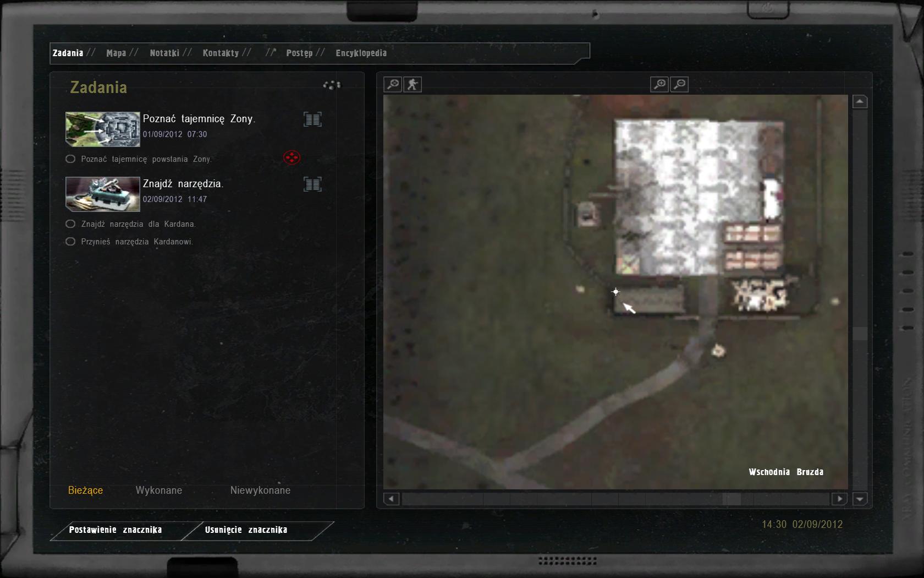Zoom out the map
924x578 pixels.
coord(680,84)
